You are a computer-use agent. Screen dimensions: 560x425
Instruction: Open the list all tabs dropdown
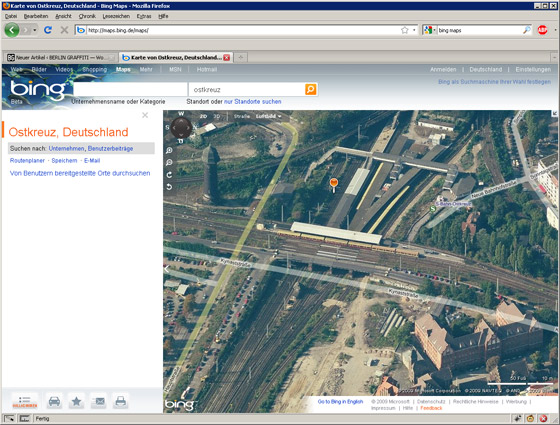pyautogui.click(x=555, y=57)
